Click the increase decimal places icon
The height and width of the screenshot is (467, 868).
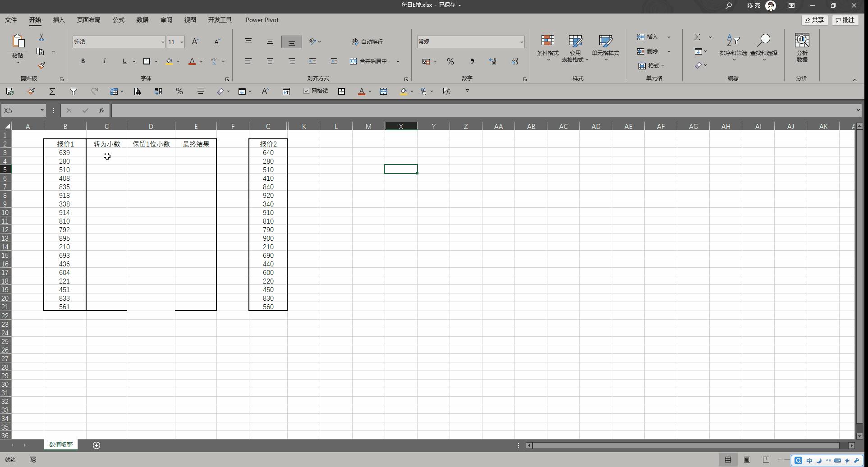coord(492,61)
